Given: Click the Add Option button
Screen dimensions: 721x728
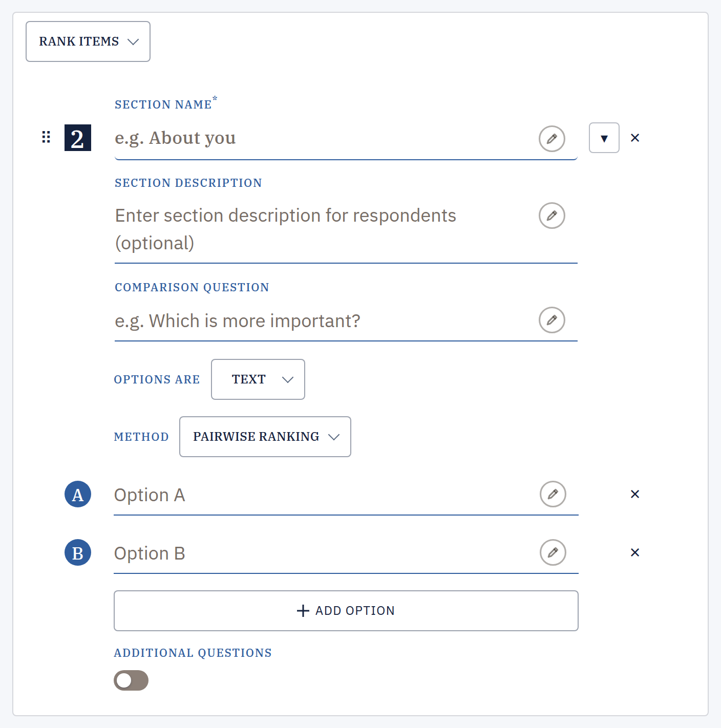Looking at the screenshot, I should [x=346, y=611].
